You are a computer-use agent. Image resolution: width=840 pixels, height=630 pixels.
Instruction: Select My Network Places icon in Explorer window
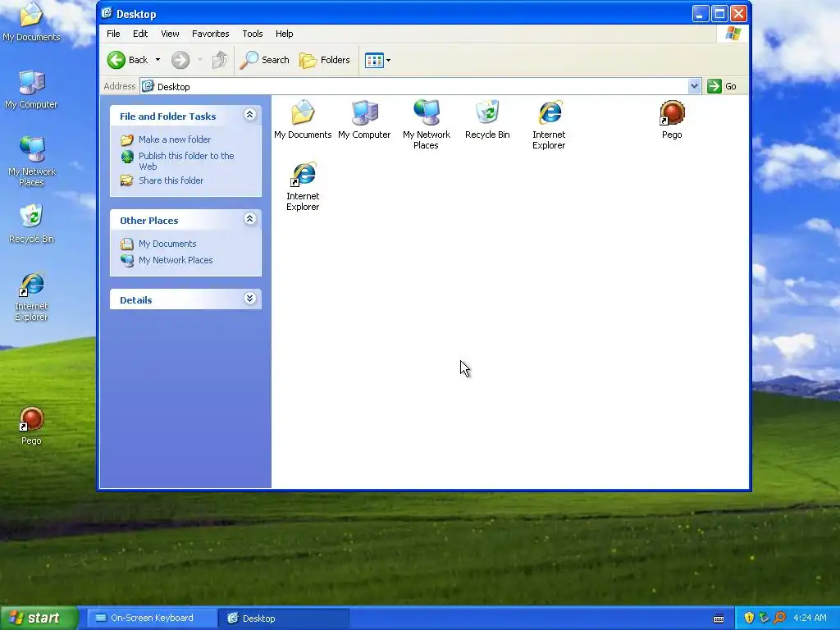427,125
